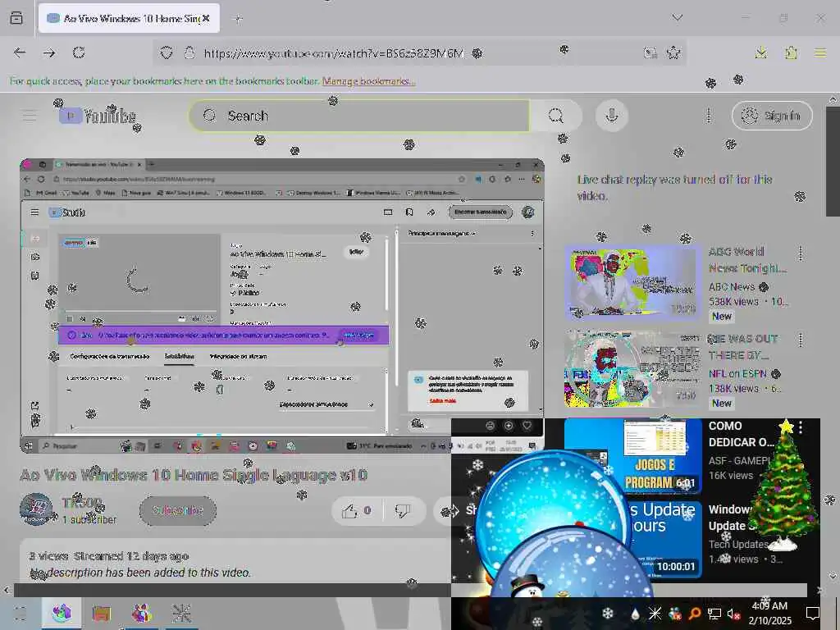Open YouTube settings three-dot menu
Viewport: 840px width, 630px height.
click(x=708, y=116)
